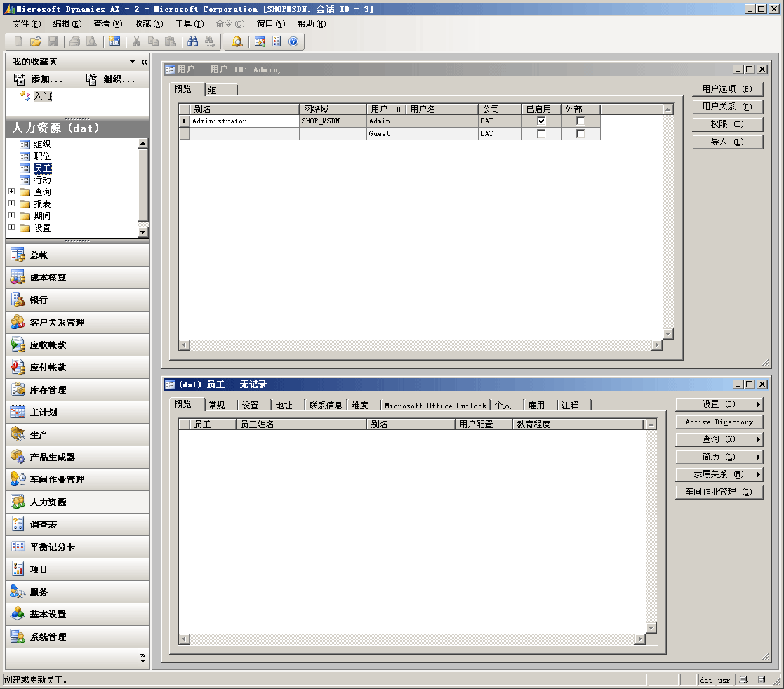Uncheck 已启用 for the Admin user

click(541, 121)
